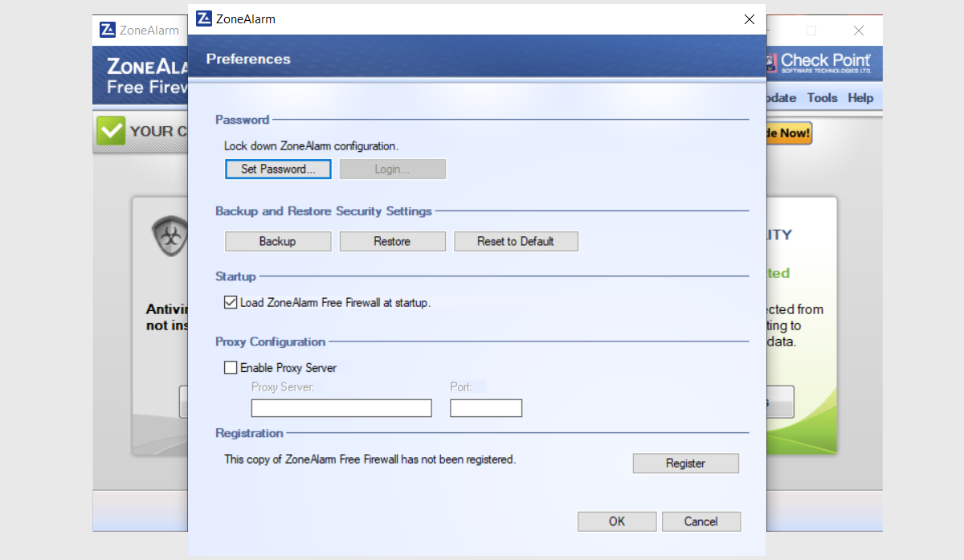Image resolution: width=964 pixels, height=560 pixels.
Task: Select the Antivirus biohazard shield icon in main window
Action: (x=170, y=238)
